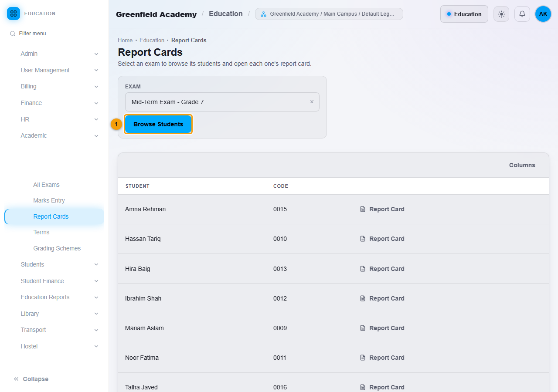558x392 pixels.
Task: Open the Mid-Term Exam - Grade 7 dropdown
Action: tap(222, 102)
